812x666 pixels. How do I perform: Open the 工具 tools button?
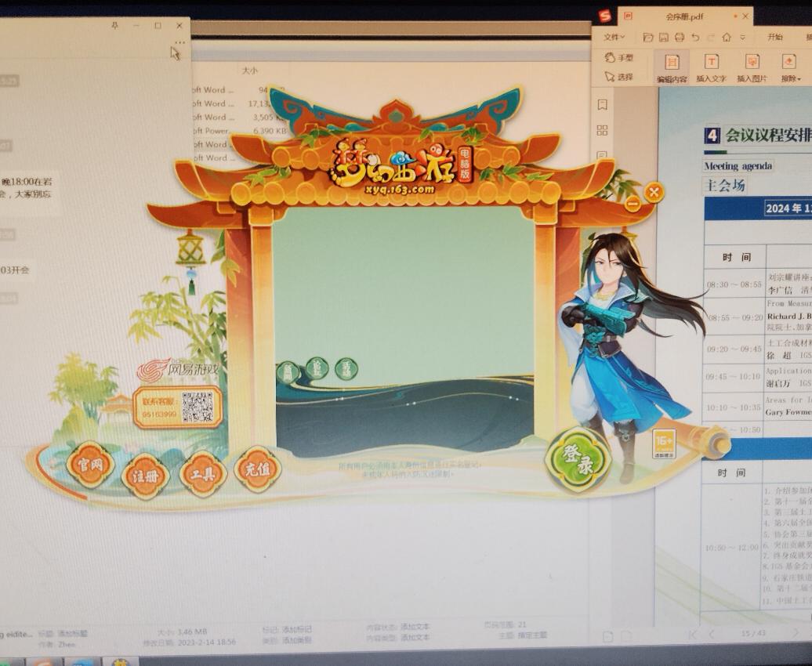(202, 472)
